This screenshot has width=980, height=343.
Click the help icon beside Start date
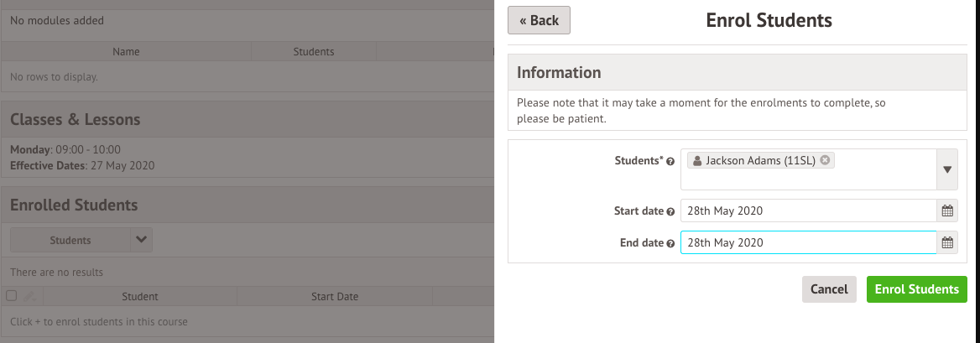(670, 211)
